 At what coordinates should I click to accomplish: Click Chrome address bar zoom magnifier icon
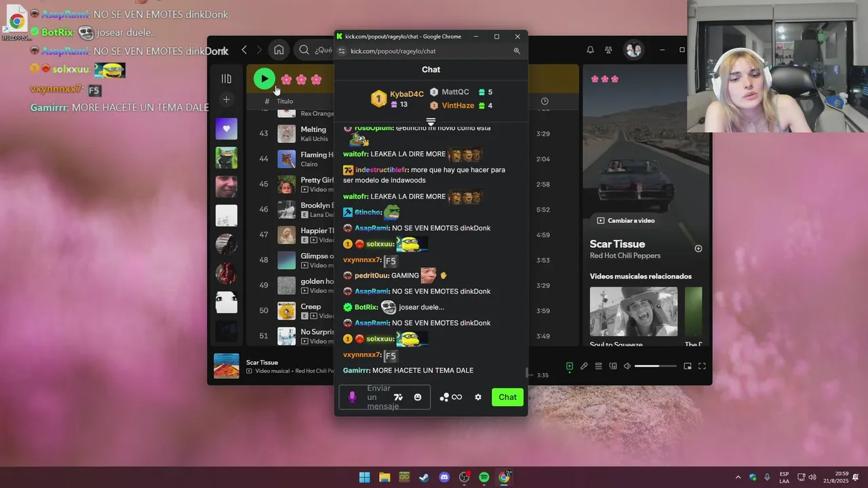(517, 51)
